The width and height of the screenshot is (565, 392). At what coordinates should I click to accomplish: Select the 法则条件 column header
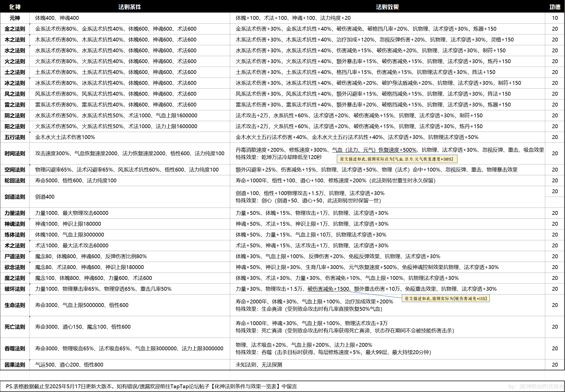click(130, 7)
